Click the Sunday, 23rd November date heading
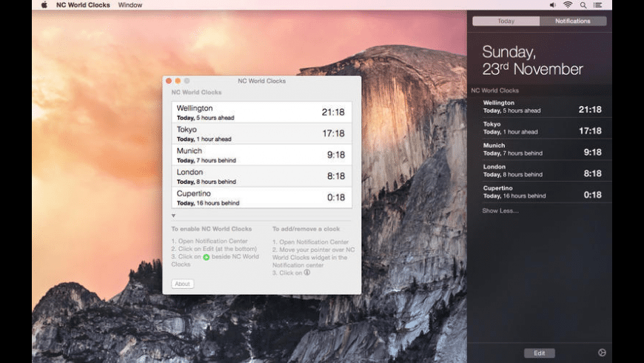The image size is (644, 363). 532,61
